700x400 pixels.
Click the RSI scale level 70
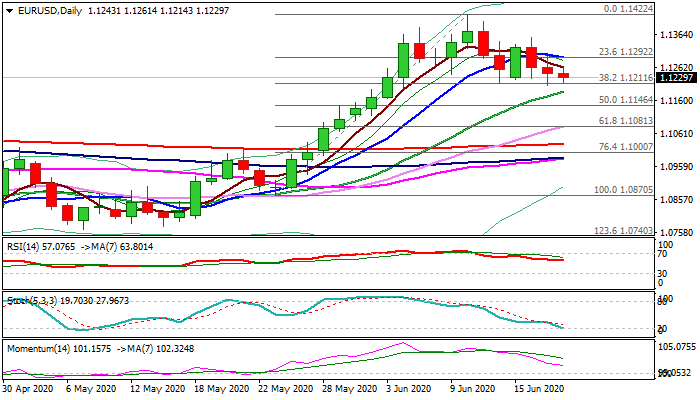[663, 254]
